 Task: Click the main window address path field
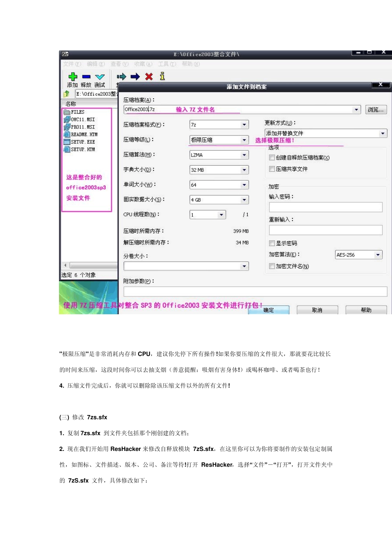[x=97, y=94]
